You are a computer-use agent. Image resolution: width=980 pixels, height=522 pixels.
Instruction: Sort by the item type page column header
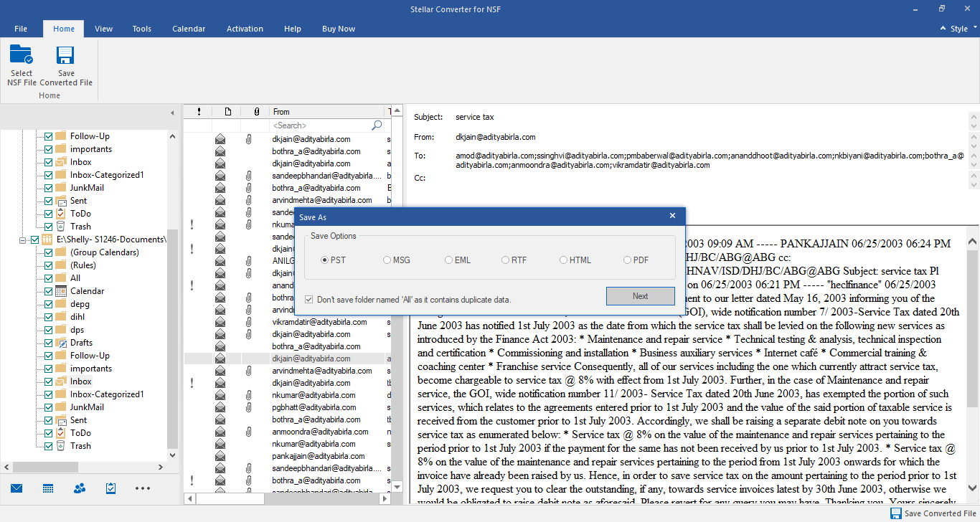point(227,112)
